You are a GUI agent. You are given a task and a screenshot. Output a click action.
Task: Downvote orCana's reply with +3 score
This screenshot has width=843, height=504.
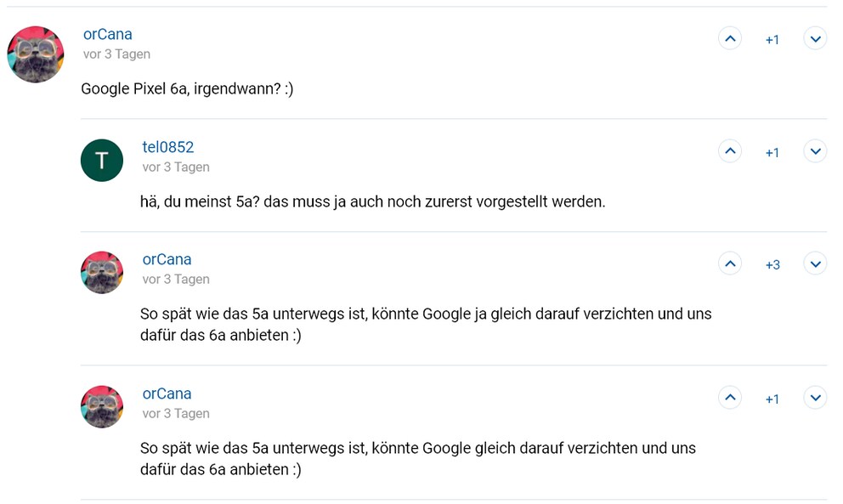coord(815,263)
